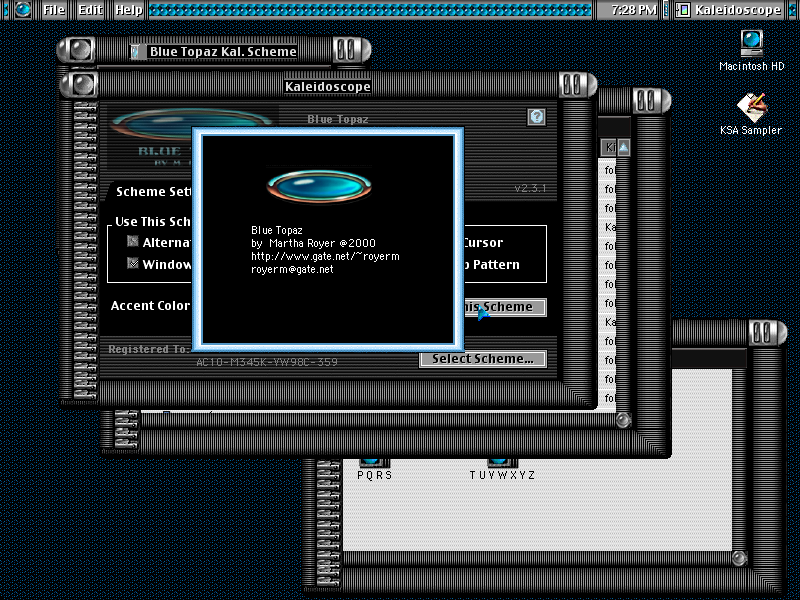Click the 'p Pattern' option label

pos(492,265)
